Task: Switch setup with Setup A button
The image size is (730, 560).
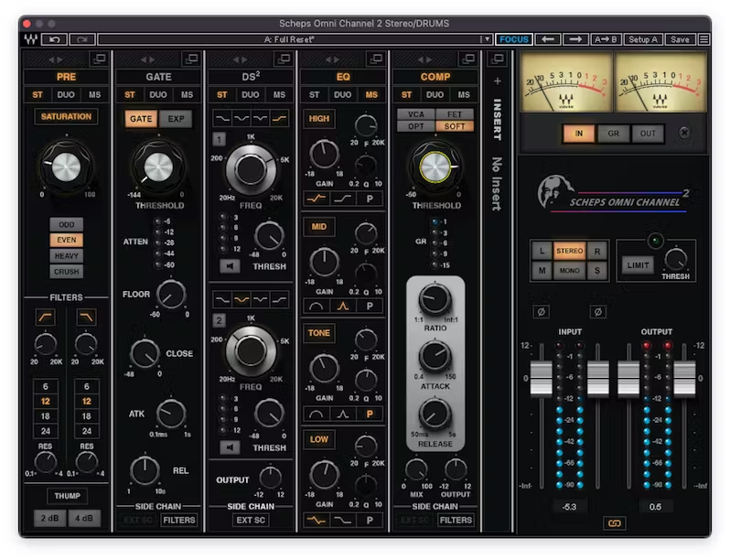Action: pos(643,39)
